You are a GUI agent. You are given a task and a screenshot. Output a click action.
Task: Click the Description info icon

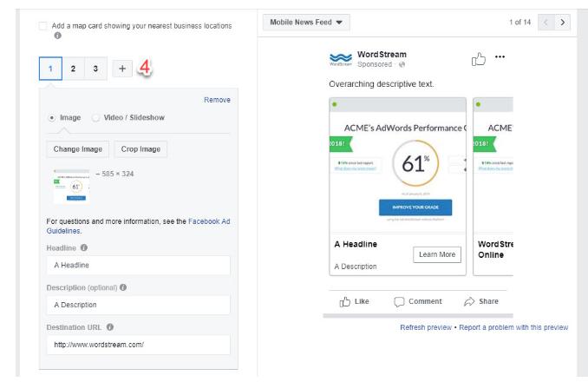(x=123, y=287)
